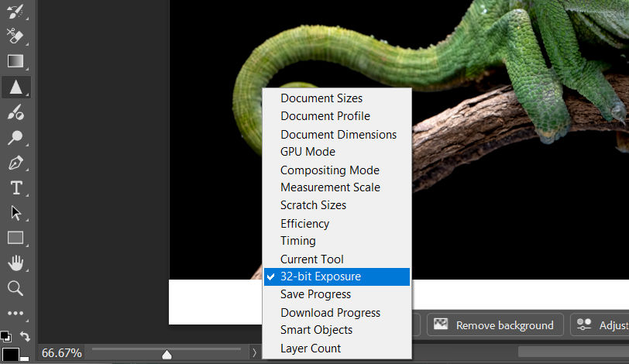Choose GPU Mode in the menu
The height and width of the screenshot is (364, 629).
coord(337,152)
